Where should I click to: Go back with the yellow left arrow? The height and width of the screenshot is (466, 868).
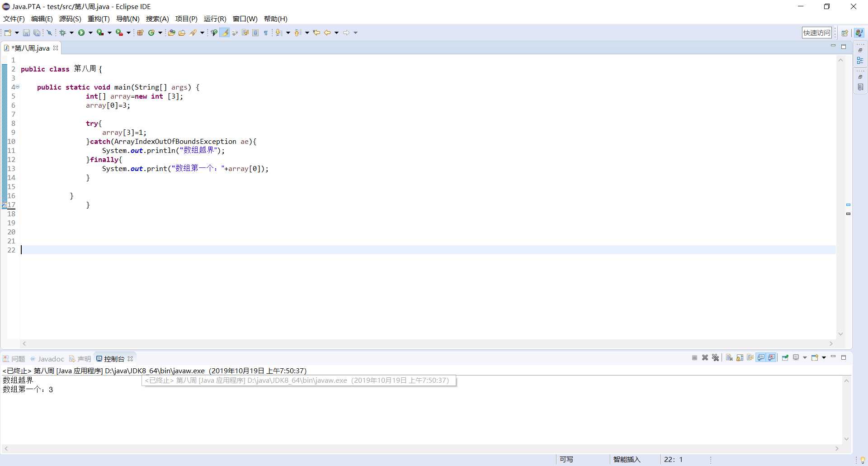pos(327,33)
